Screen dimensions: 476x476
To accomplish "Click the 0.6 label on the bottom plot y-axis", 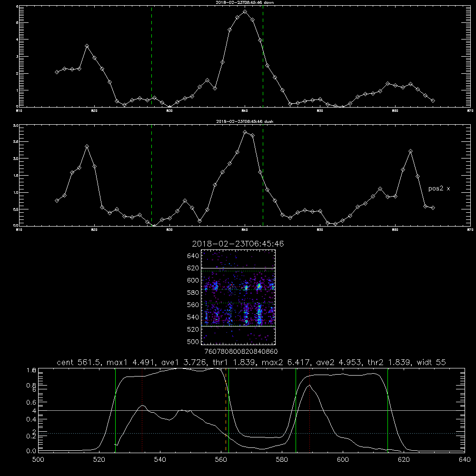I will point(31,402).
